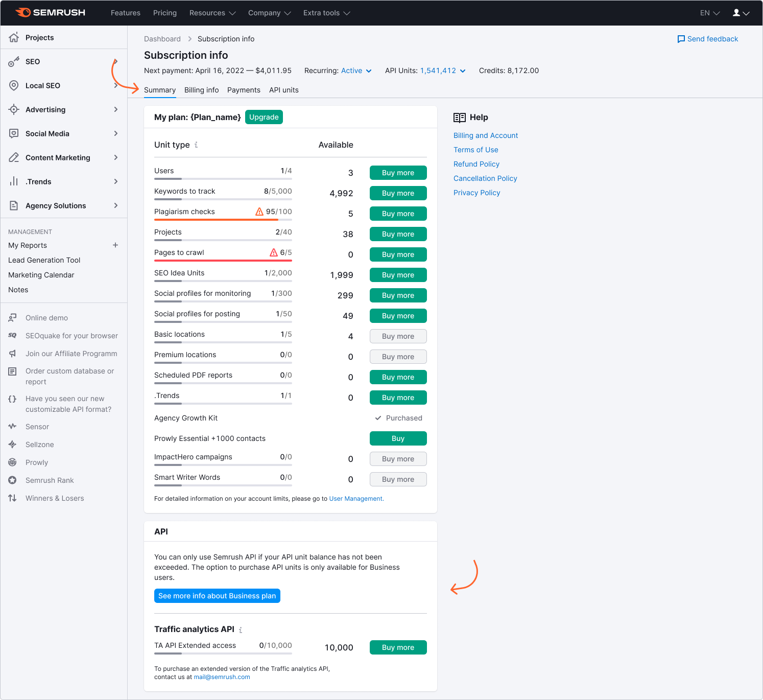
Task: Buy more Plagiarism checks
Action: click(398, 214)
